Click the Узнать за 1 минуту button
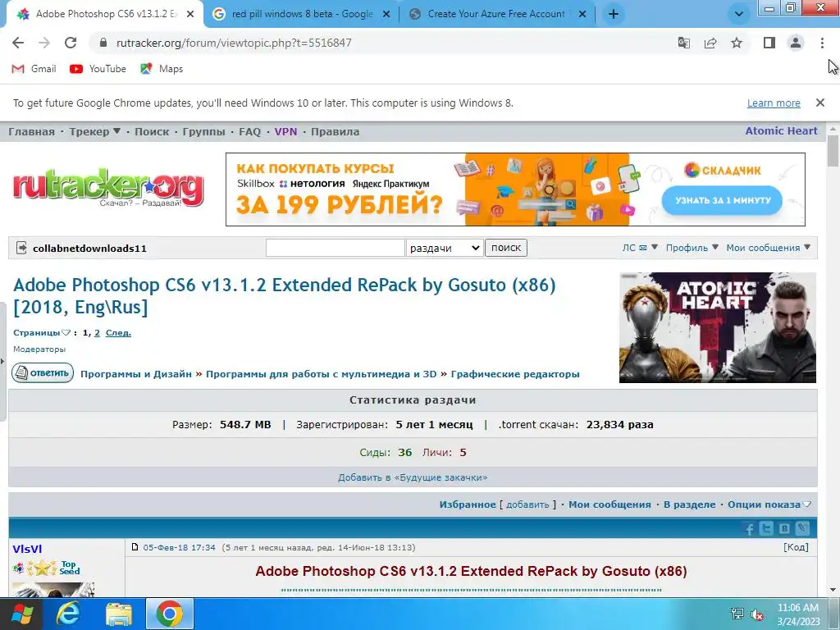Viewport: 840px width, 630px height. pyautogui.click(x=722, y=200)
